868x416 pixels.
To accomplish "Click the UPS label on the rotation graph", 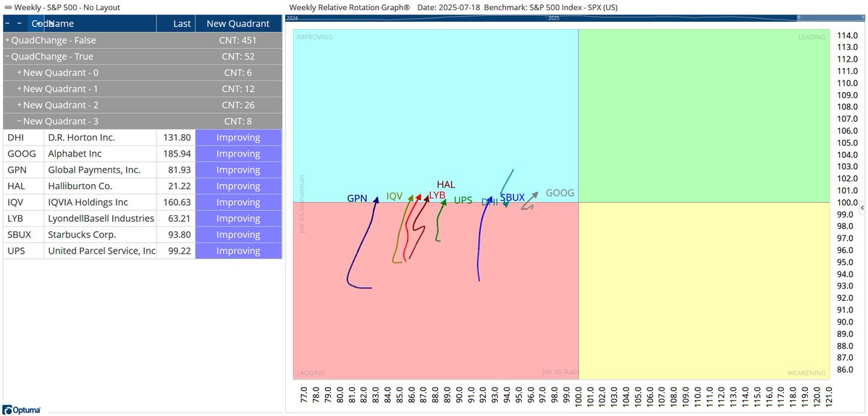I will point(463,201).
